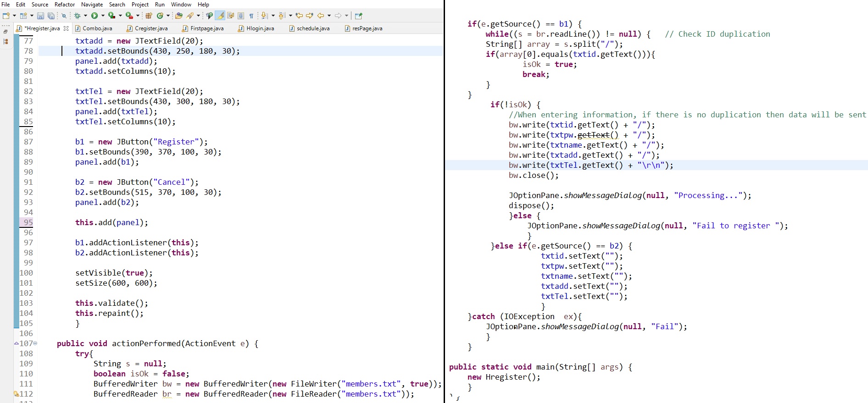Click the Open Task/Search pen icon
Image resolution: width=868 pixels, height=403 pixels.
click(x=190, y=16)
